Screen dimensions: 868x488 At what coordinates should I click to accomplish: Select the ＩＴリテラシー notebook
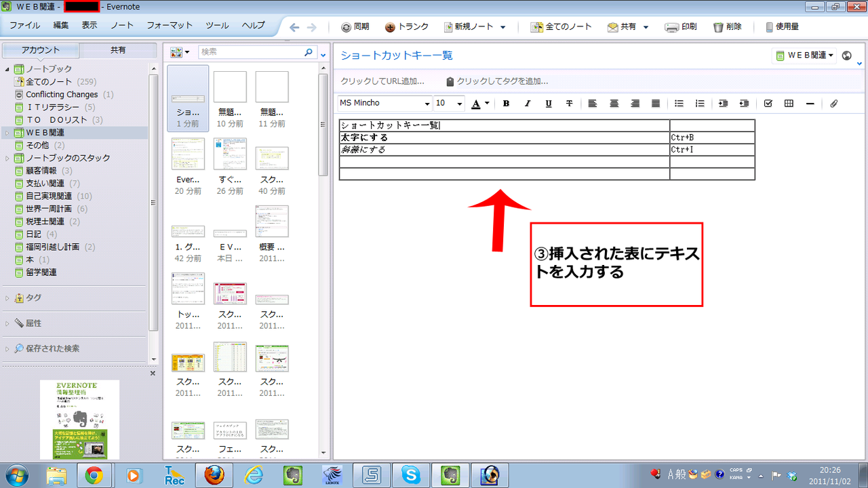pos(52,107)
